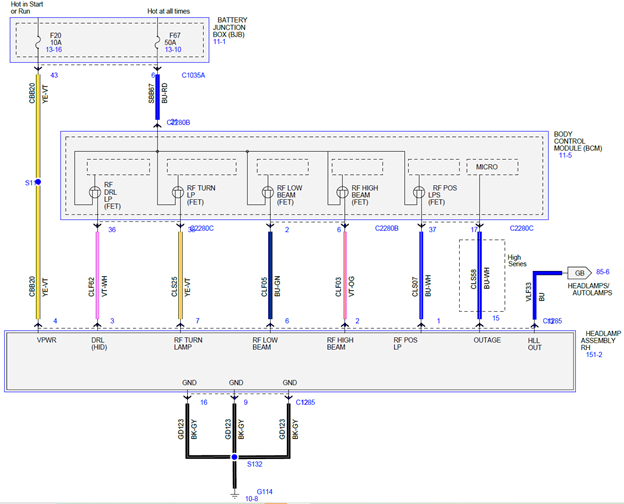Click the F20 10A fuse symbol
This screenshot has height=504, width=624.
38,42
